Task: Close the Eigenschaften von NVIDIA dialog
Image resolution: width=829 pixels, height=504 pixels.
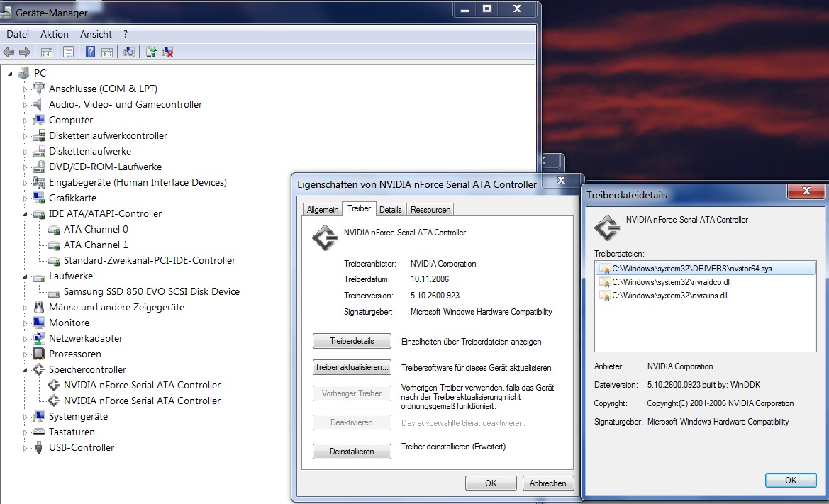Action: (x=562, y=181)
